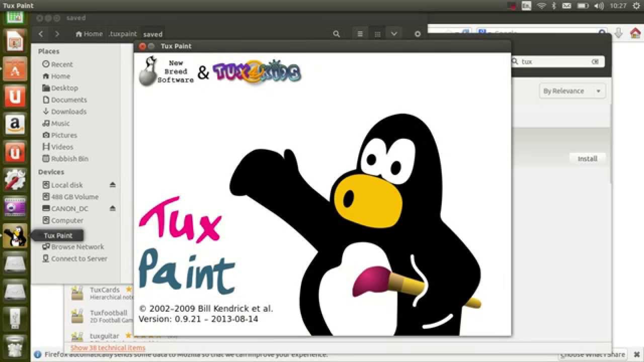
Task: Open the purple screenshot app launcher icon
Action: (15, 207)
